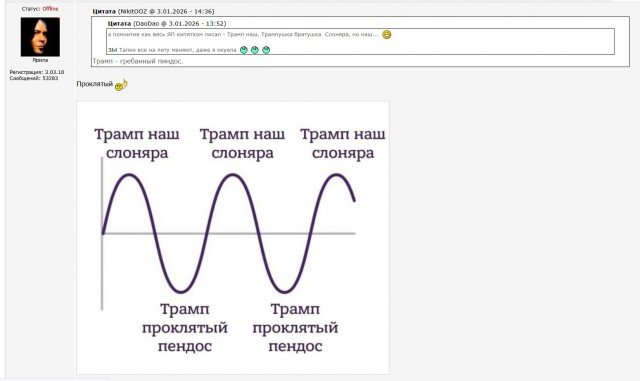The width and height of the screenshot is (640, 381).
Task: Click the thumbs-up smiley next to 'Проклятый'
Action: click(121, 85)
